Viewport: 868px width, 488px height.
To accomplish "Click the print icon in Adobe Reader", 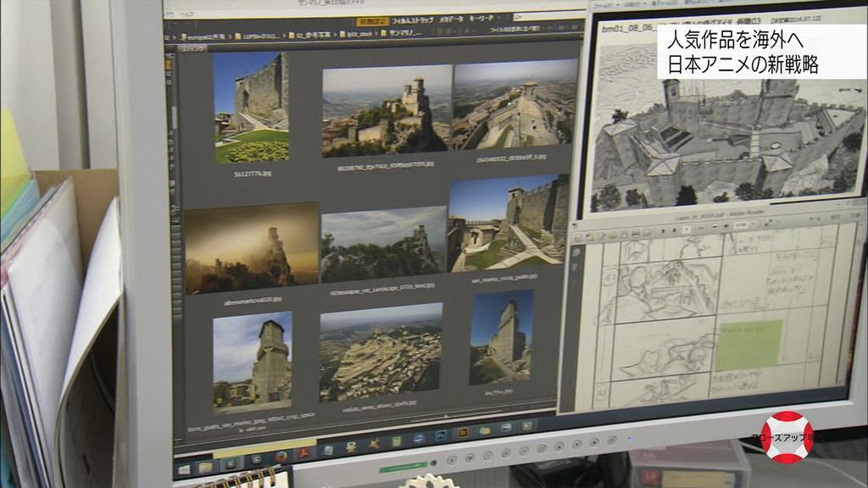I will (635, 235).
